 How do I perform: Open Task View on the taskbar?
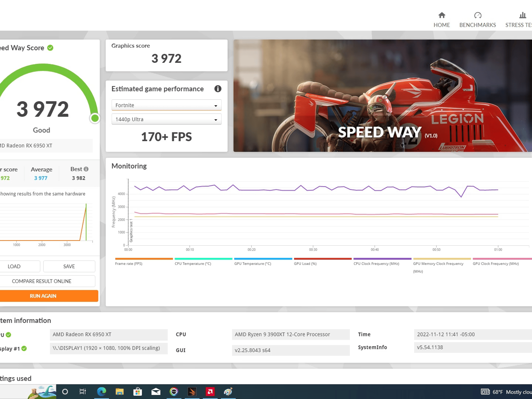83,391
